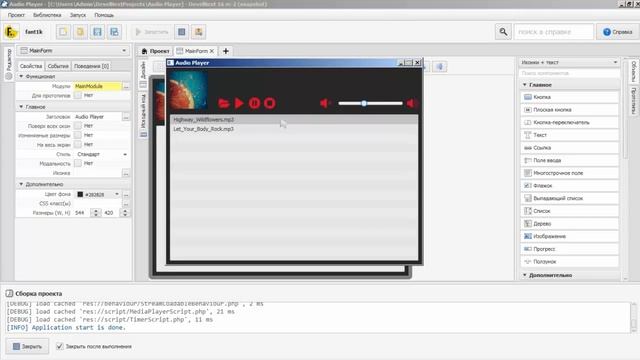Click the Запустить run button
Viewport: 640px width, 360px height.
click(152, 32)
